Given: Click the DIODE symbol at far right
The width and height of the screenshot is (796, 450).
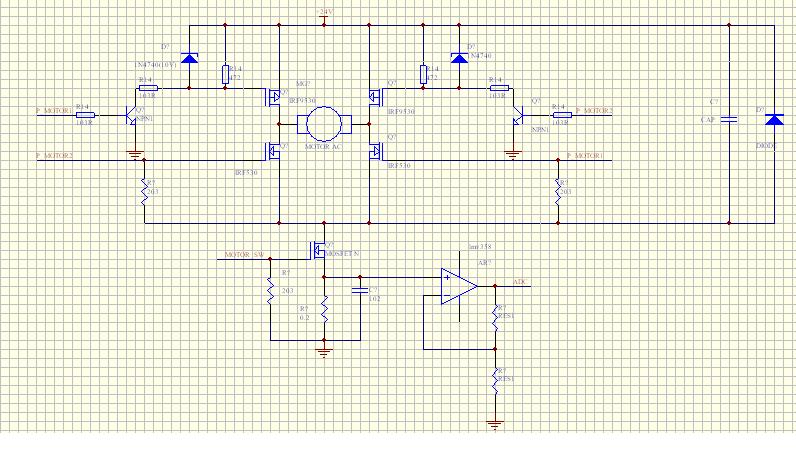Looking at the screenshot, I should pos(772,120).
